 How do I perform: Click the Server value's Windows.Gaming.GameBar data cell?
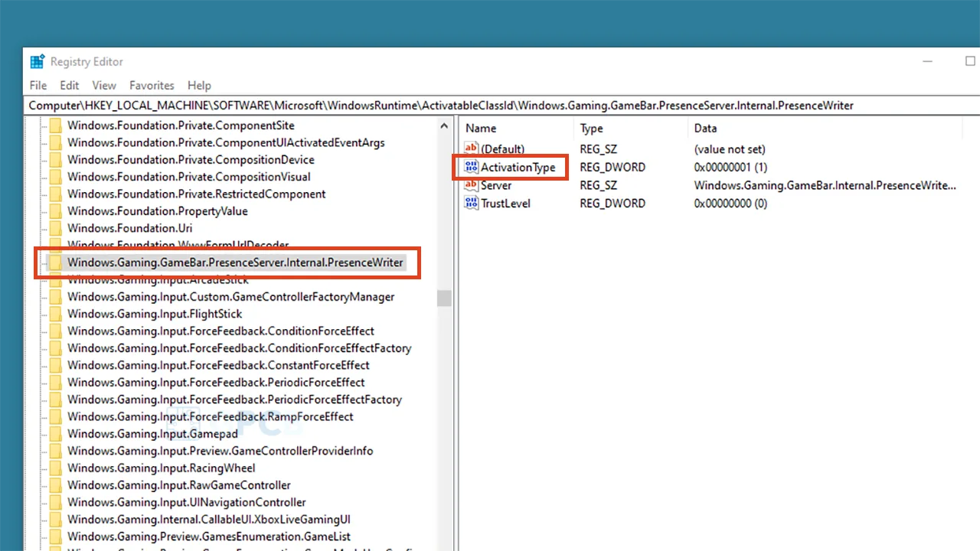(825, 185)
